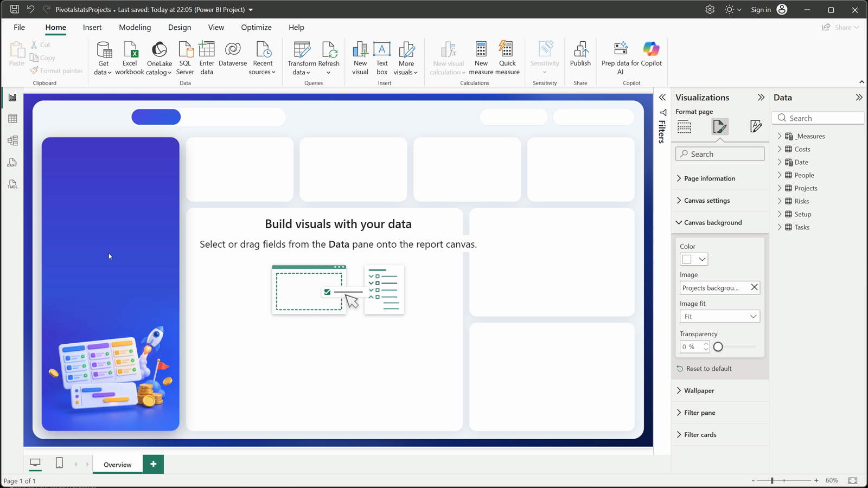Click the Transparency slider handle
Viewport: 868px width, 488px height.
(718, 347)
